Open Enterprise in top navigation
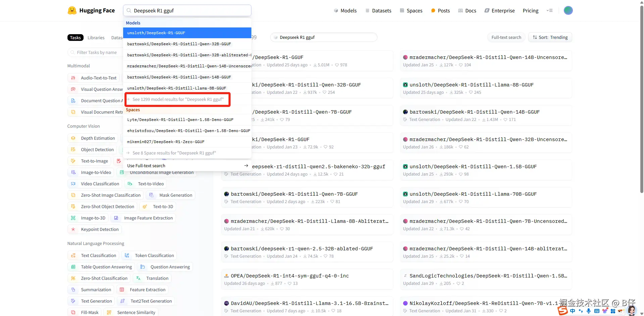This screenshot has width=644, height=316. [x=500, y=10]
